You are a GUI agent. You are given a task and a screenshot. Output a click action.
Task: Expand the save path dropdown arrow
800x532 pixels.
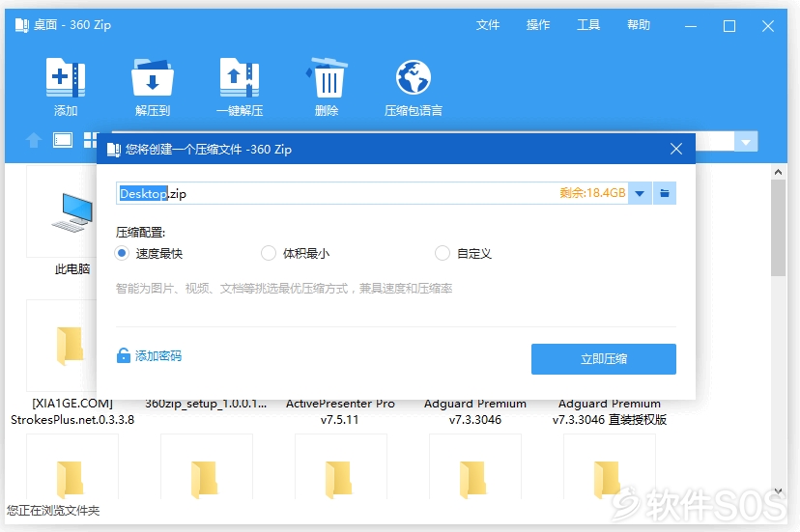point(640,193)
